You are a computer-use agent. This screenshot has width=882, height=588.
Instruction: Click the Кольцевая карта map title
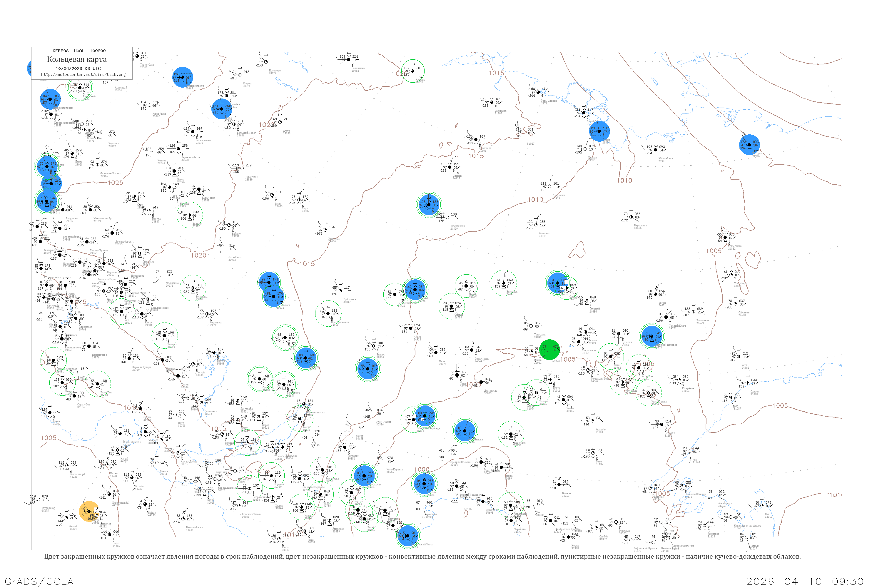[77, 59]
